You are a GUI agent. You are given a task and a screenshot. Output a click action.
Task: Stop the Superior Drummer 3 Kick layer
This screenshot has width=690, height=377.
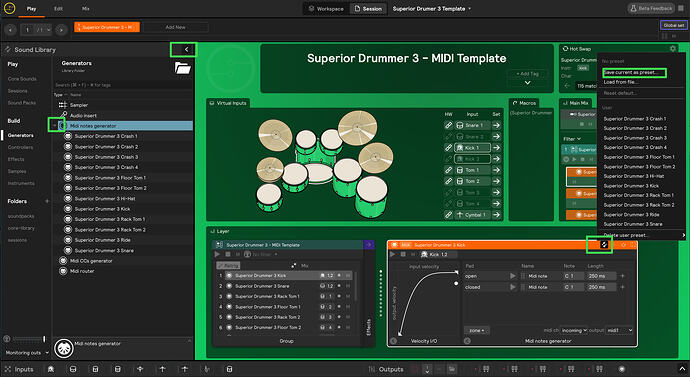pos(403,254)
